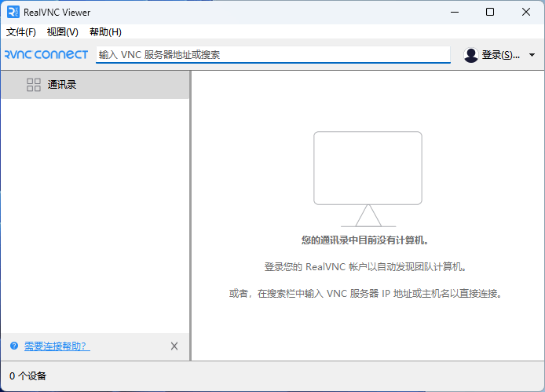This screenshot has width=545, height=392.
Task: Click the 或者，在搜索栏中输入 hint text
Action: point(365,294)
